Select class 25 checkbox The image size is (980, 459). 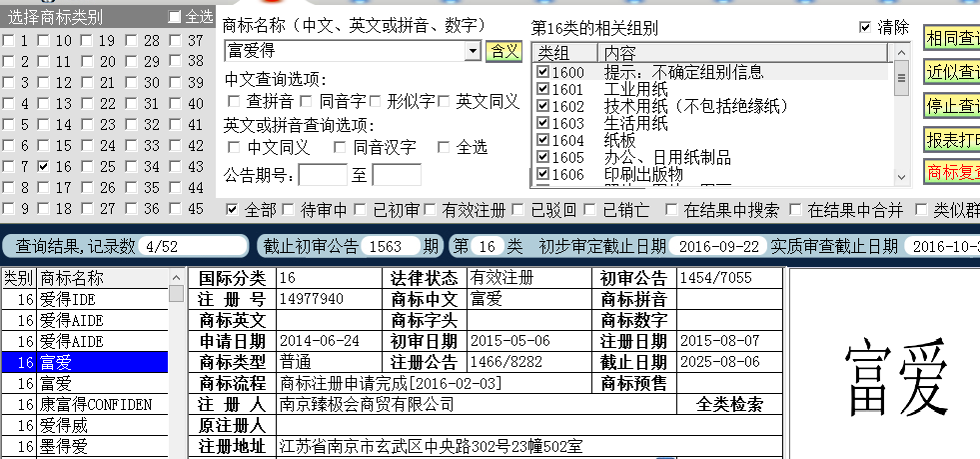pyautogui.click(x=87, y=166)
